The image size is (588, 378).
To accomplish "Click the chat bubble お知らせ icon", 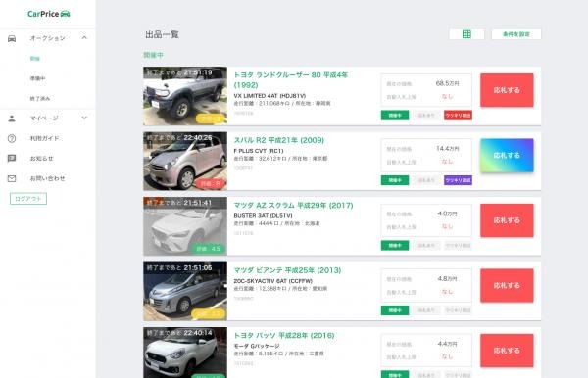I will [x=12, y=158].
